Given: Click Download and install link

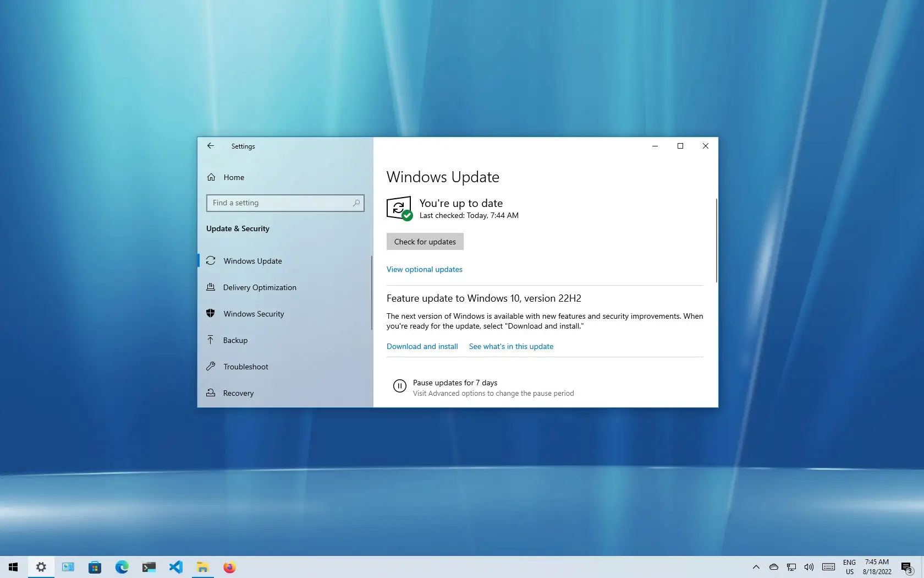Looking at the screenshot, I should (422, 346).
